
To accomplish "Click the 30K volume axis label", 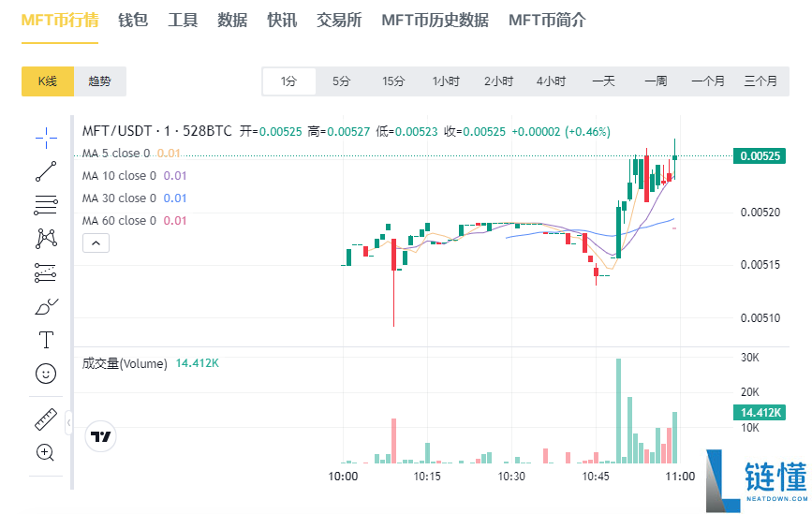I will click(750, 358).
